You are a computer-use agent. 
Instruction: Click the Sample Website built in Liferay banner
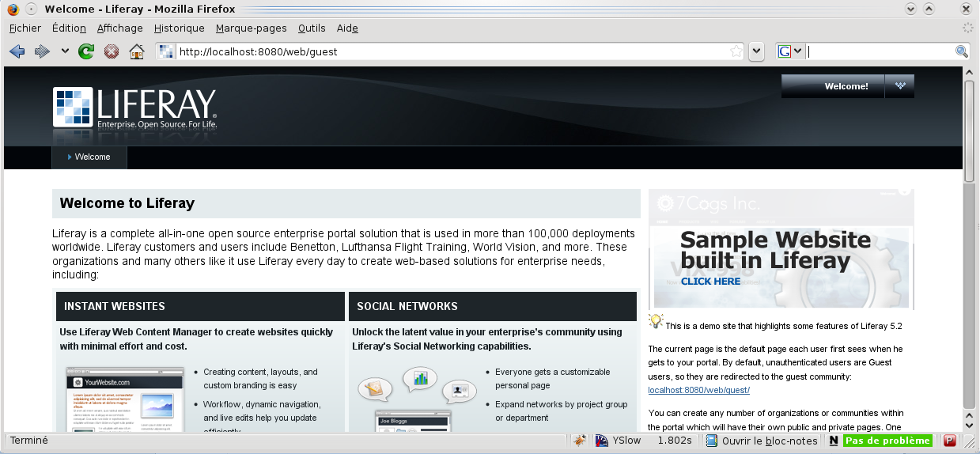[781, 249]
